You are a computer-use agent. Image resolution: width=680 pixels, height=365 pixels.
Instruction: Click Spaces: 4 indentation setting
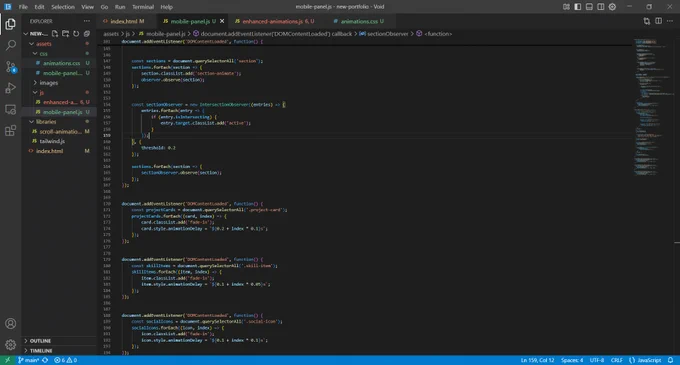572,360
